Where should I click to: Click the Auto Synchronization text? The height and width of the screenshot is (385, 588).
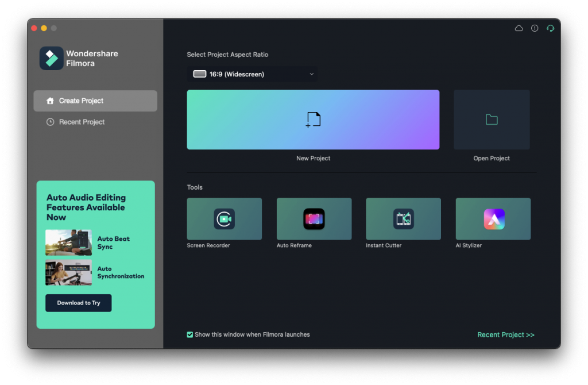tap(121, 272)
